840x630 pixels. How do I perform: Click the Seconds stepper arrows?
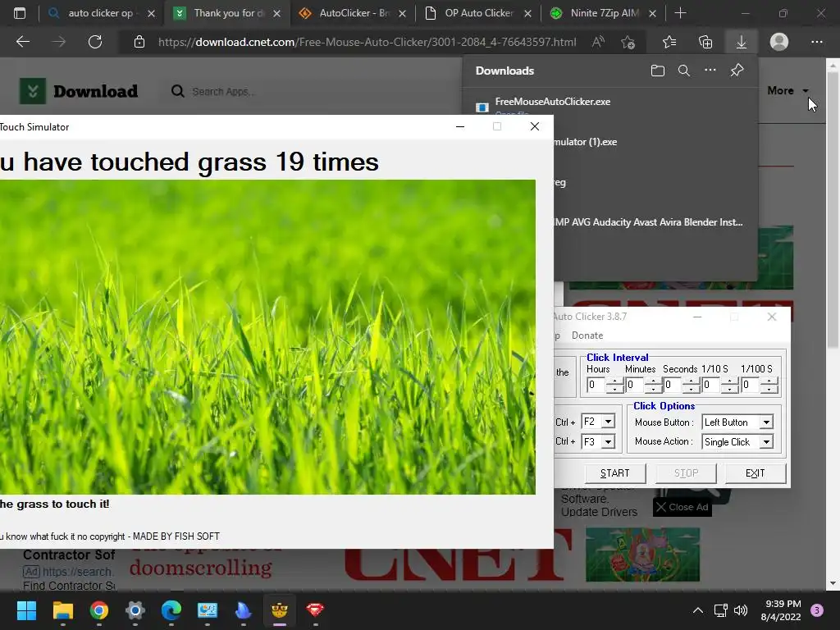692,385
